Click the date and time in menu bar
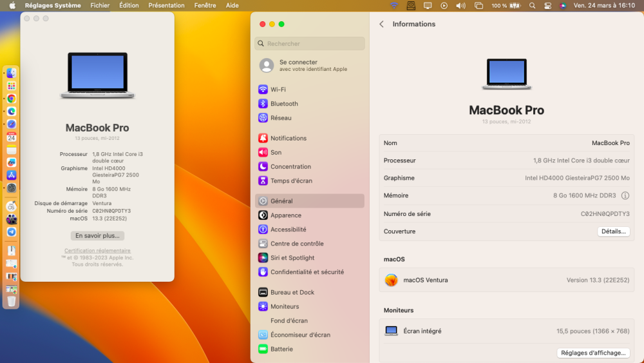This screenshot has height=363, width=644. [x=604, y=5]
